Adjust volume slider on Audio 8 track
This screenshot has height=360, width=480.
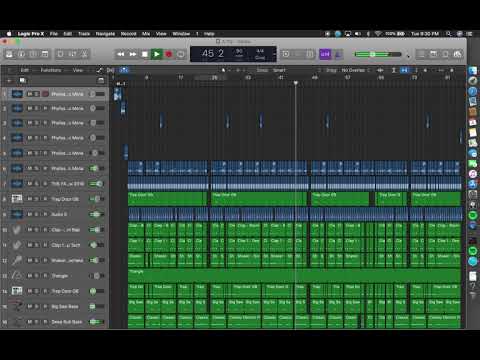(x=97, y=214)
